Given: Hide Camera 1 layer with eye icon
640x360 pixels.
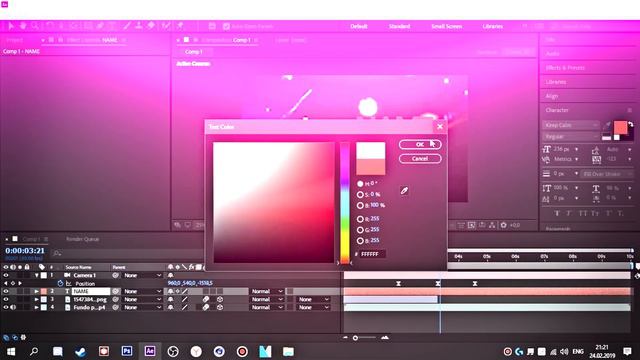Looking at the screenshot, I should point(6,276).
